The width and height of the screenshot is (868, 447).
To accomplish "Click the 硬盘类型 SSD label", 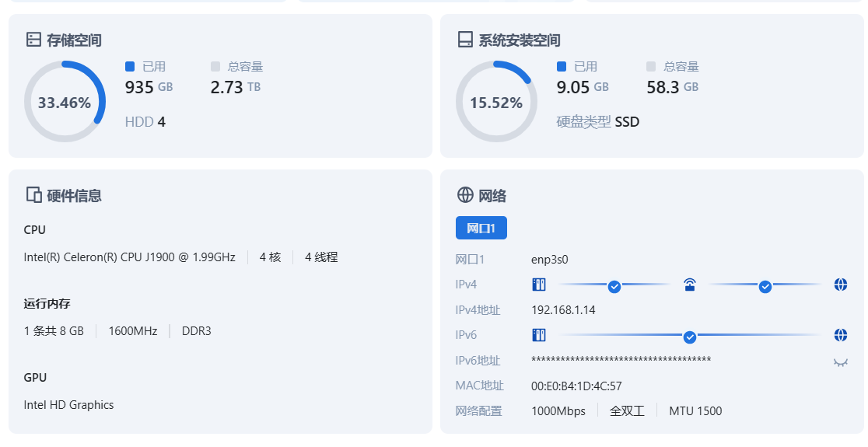I will point(598,122).
